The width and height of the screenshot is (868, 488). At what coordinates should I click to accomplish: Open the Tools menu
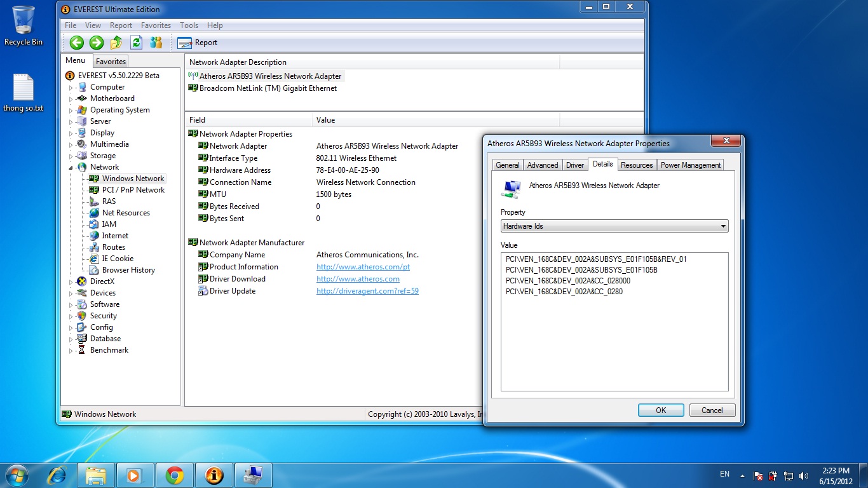tap(189, 25)
